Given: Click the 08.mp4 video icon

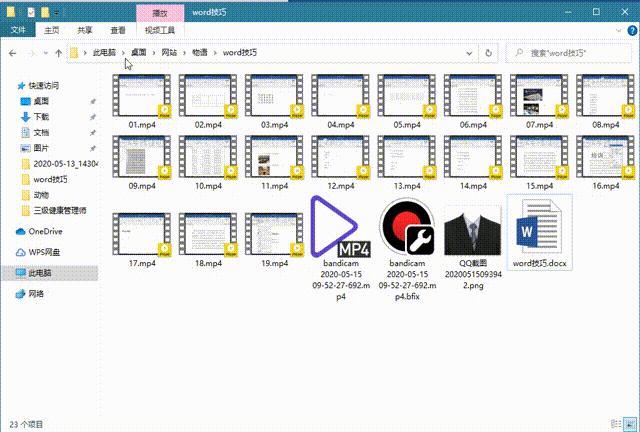Looking at the screenshot, I should pos(605,96).
